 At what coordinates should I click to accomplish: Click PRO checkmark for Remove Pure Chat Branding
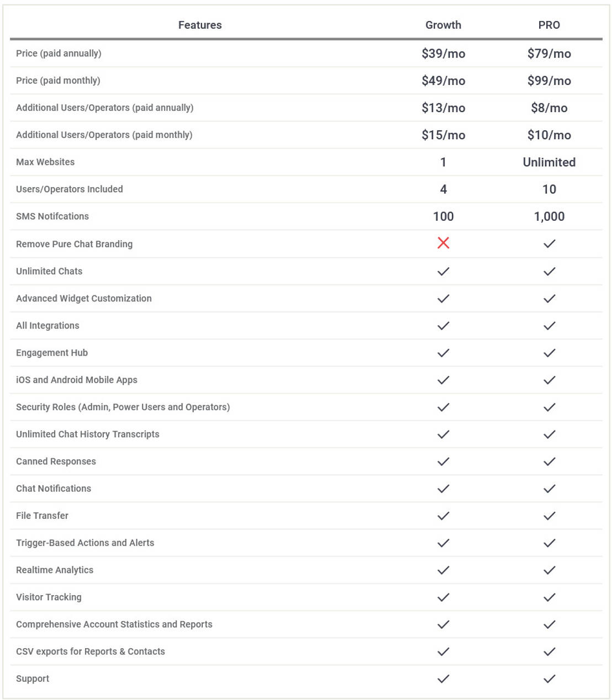[549, 243]
